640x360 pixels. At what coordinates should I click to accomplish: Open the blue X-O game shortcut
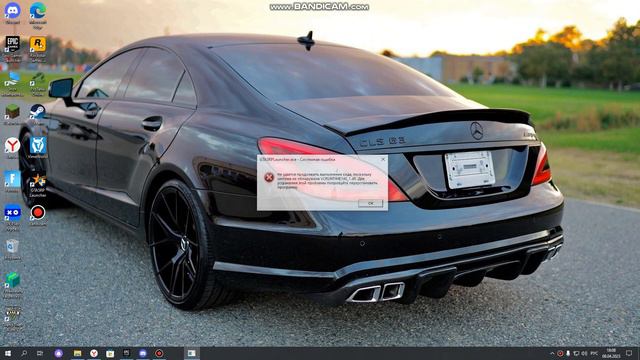click(13, 217)
